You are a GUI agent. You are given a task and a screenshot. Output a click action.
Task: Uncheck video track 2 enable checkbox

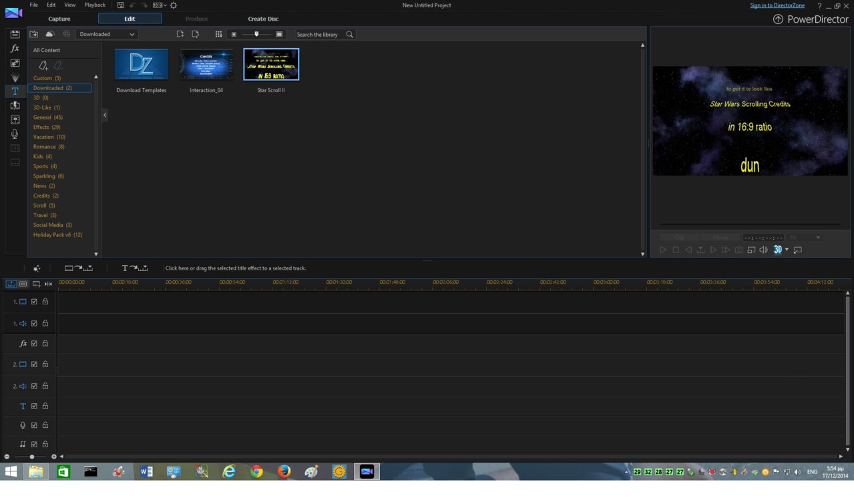(34, 364)
